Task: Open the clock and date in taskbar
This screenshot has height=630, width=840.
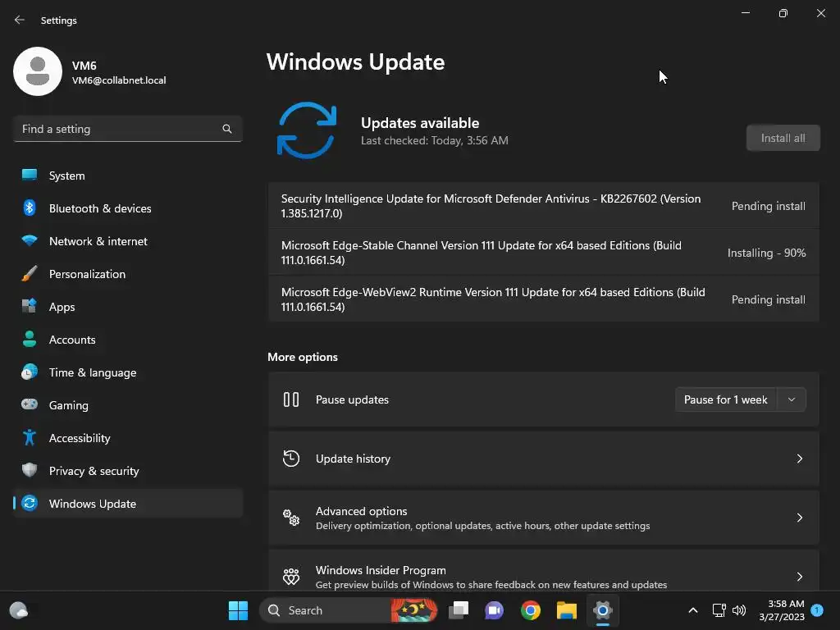Action: click(782, 610)
